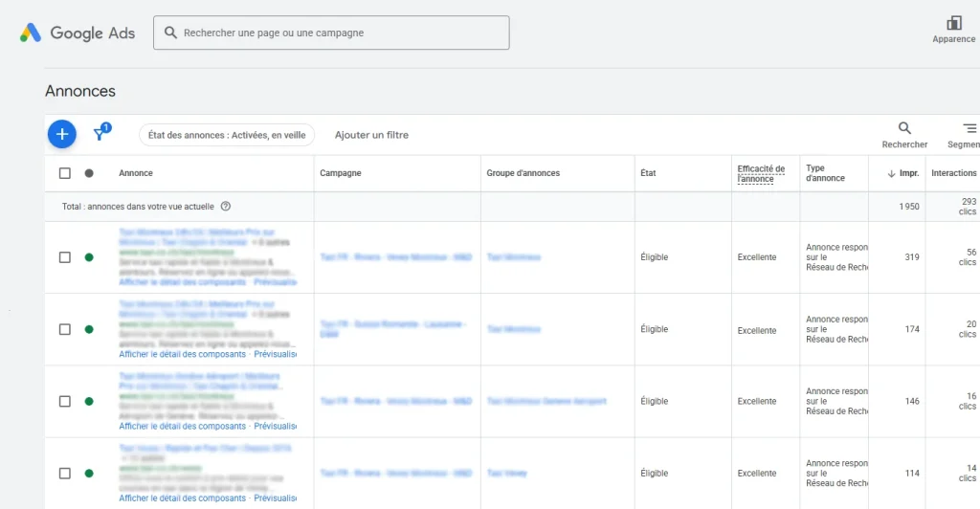Toggle the select-all checkbox in header
Image resolution: width=980 pixels, height=509 pixels.
[65, 173]
